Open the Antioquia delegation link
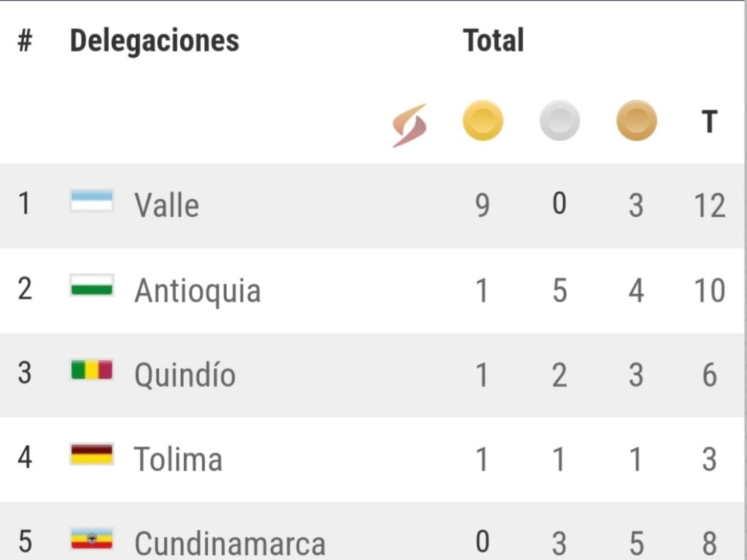 pyautogui.click(x=198, y=290)
